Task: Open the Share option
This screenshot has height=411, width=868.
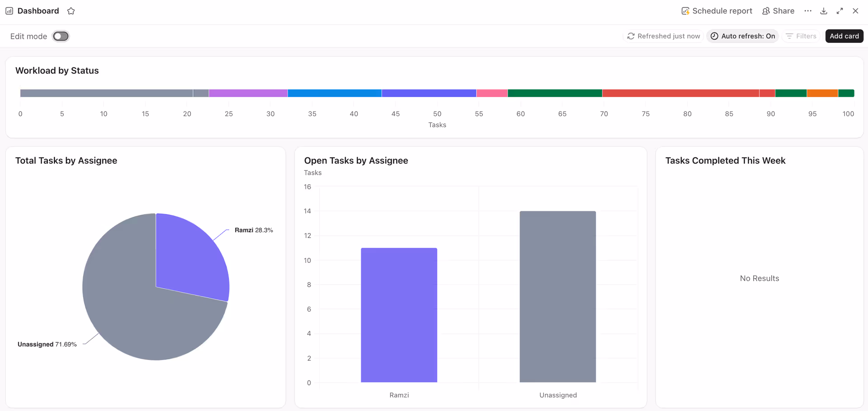Action: (778, 10)
